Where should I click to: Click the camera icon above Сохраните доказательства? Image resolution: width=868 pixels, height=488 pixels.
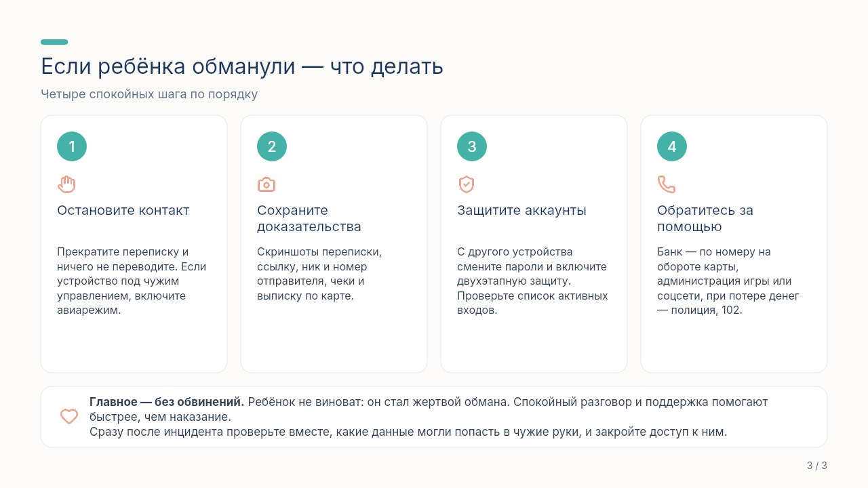[x=267, y=184]
